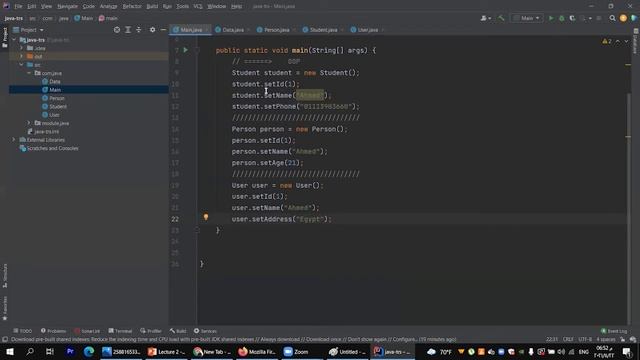
Task: Click Main breadcrumb in navigation bar
Action: pyautogui.click(x=84, y=18)
